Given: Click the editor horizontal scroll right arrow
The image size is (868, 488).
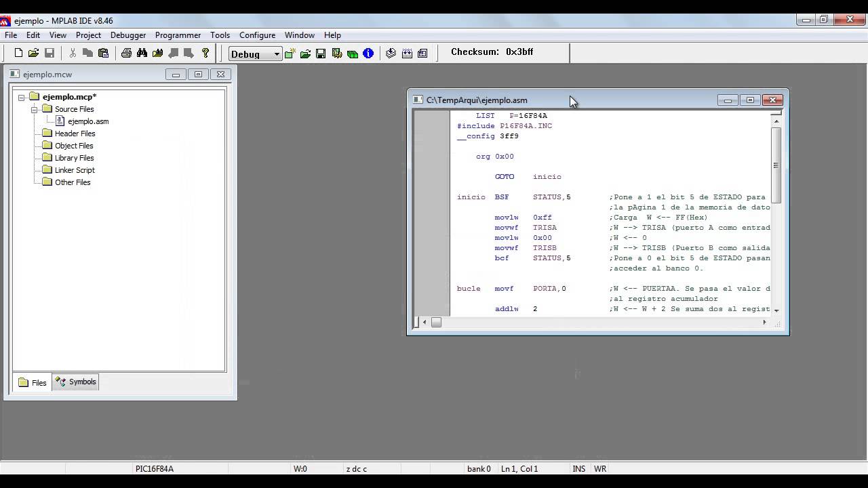Looking at the screenshot, I should [764, 322].
